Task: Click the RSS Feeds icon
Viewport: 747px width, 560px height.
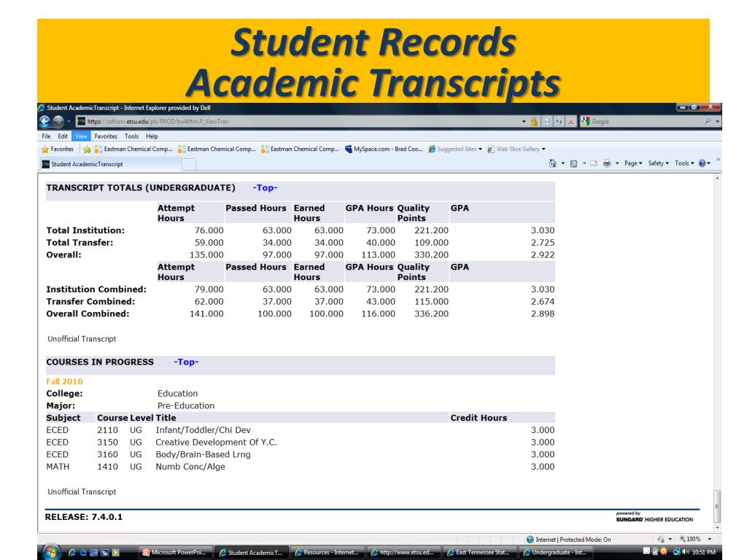Action: 573,163
